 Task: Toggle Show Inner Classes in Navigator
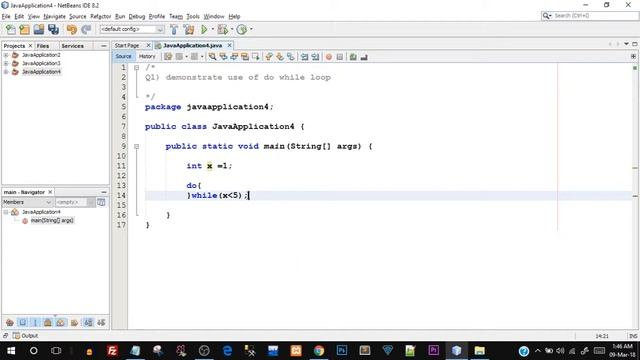pos(60,323)
